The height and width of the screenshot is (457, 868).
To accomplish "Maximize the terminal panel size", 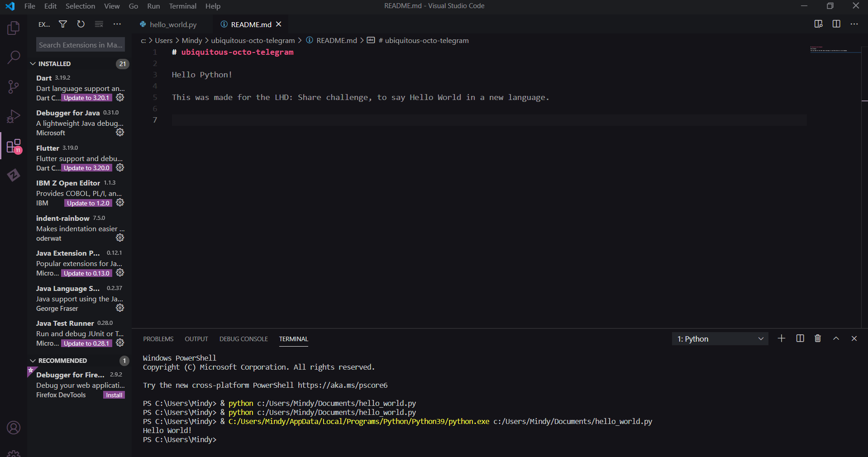I will pos(836,338).
